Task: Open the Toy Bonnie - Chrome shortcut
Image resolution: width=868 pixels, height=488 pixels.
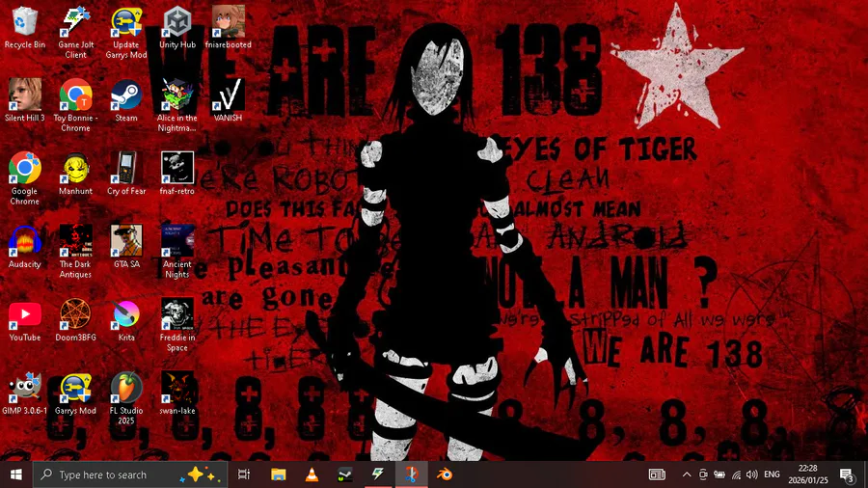Action: point(75,106)
